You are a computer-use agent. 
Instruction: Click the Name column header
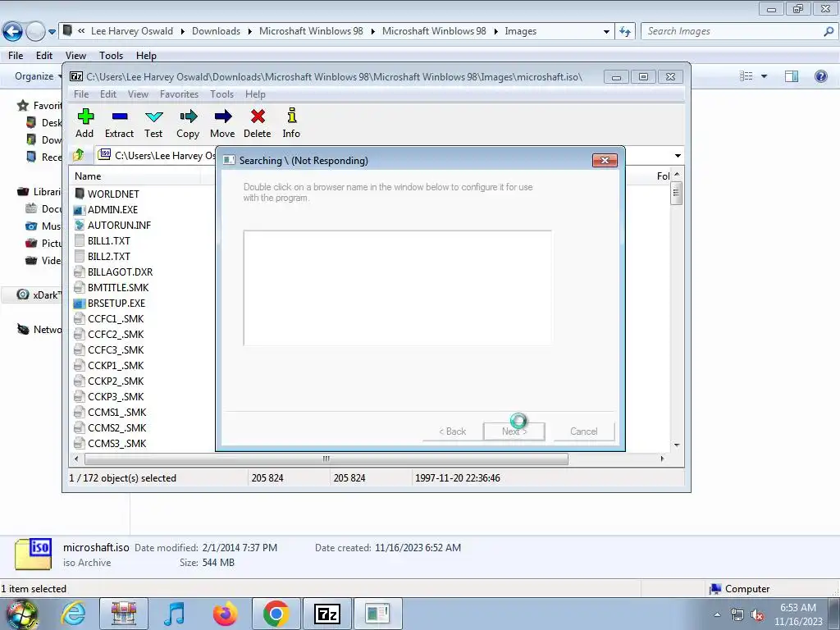click(x=137, y=176)
